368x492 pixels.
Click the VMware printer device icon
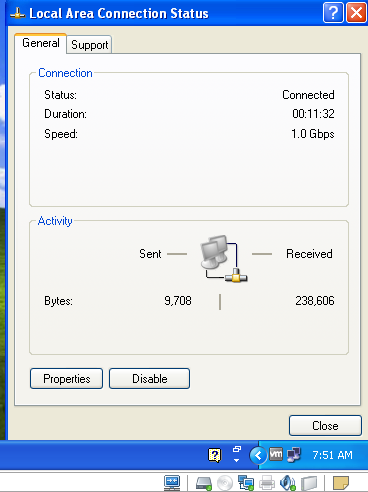pyautogui.click(x=267, y=483)
